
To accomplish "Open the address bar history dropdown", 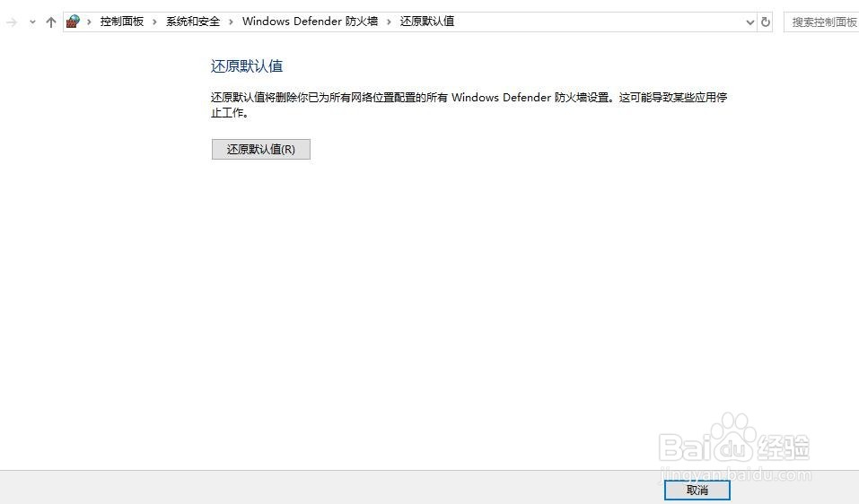I will pos(750,22).
